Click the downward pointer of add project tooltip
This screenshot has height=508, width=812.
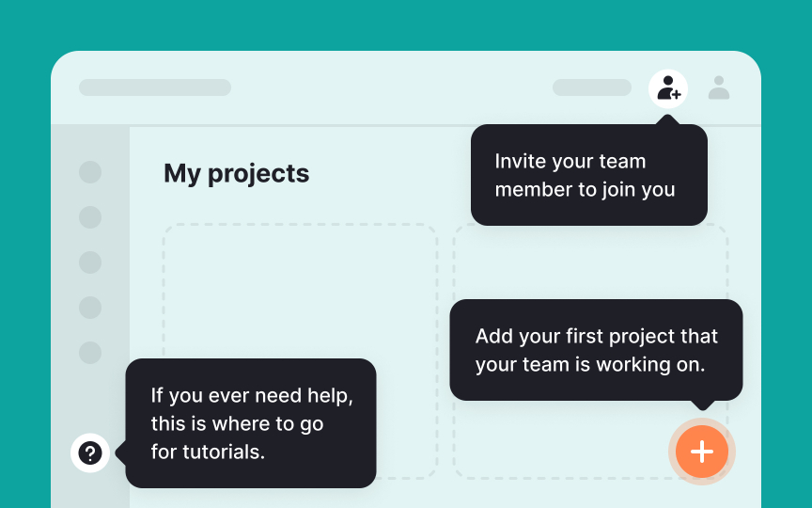(x=702, y=405)
